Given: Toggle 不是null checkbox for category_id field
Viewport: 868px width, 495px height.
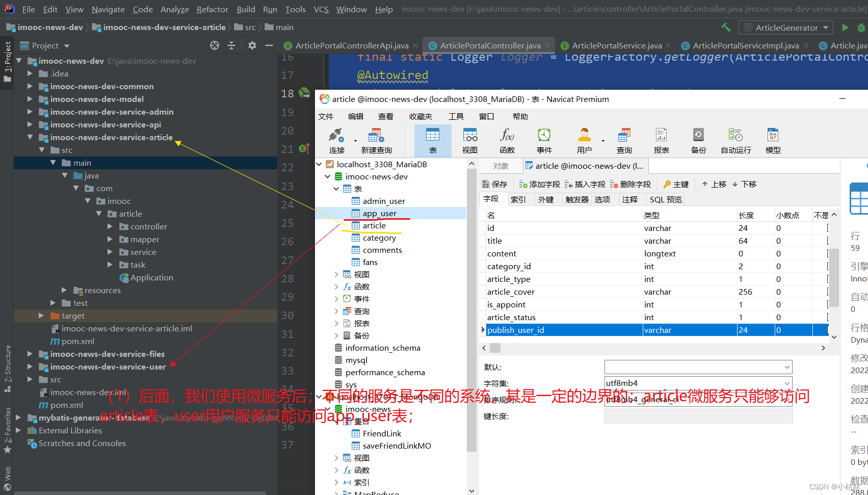Looking at the screenshot, I should [x=828, y=266].
